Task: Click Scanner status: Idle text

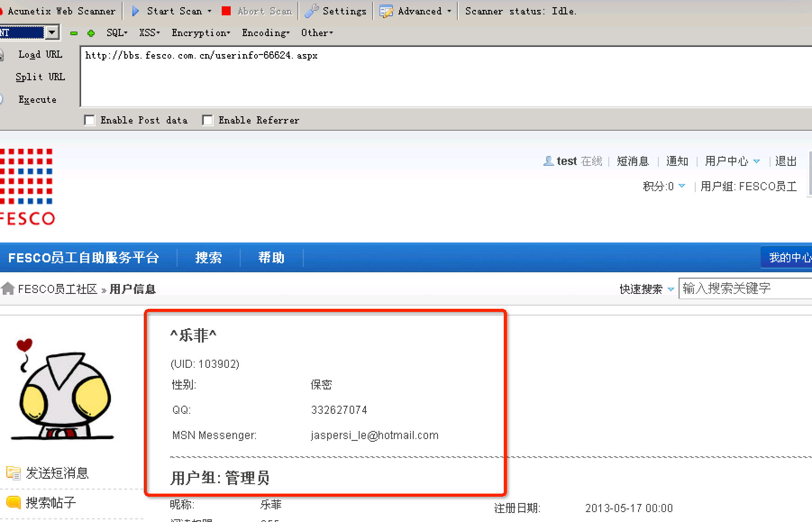Action: (521, 11)
